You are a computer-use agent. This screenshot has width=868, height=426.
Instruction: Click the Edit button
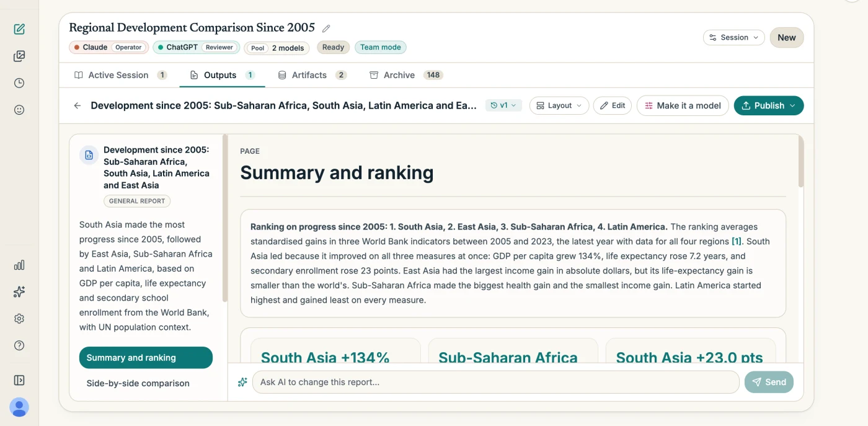coord(613,105)
